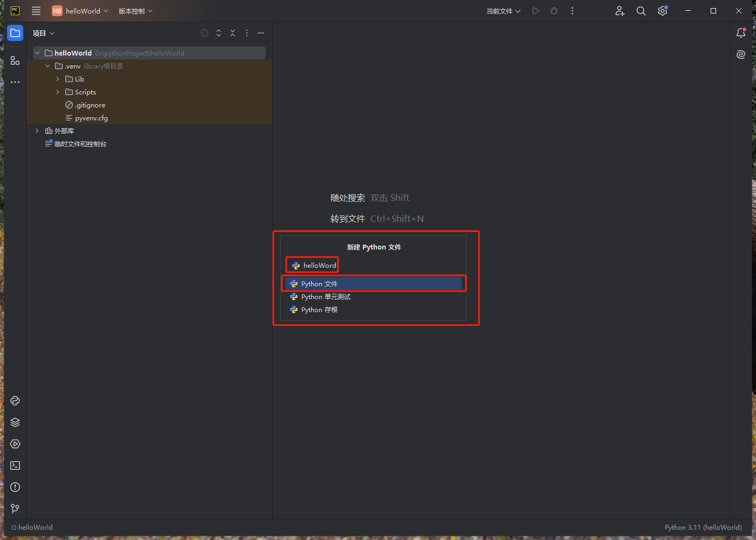Viewport: 756px width, 540px height.
Task: Show more tool windows ellipsis
Action: point(15,82)
